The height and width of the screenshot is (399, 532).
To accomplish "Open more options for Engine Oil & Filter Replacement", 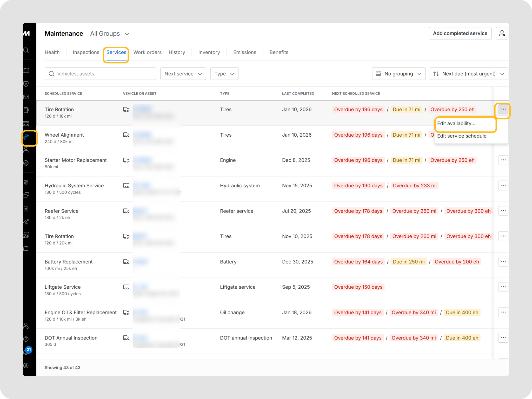I will pyautogui.click(x=503, y=312).
